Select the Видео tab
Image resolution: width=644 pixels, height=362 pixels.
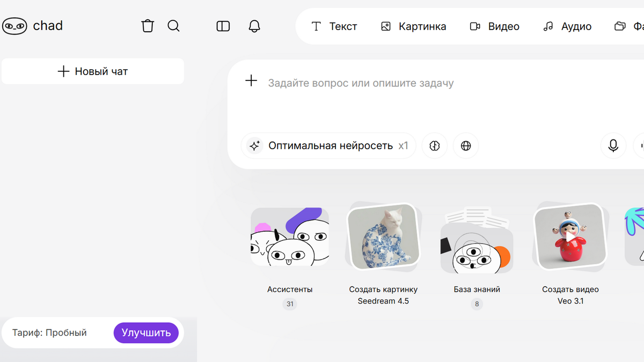[x=495, y=26]
